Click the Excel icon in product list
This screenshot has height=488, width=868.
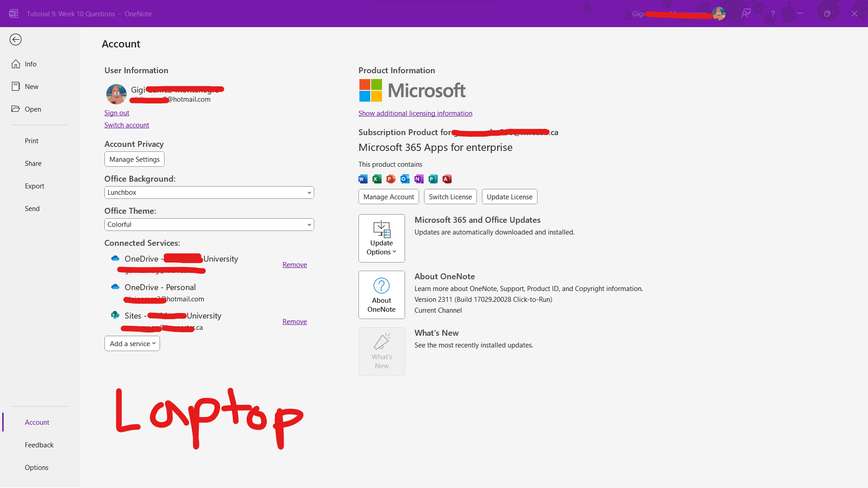pos(377,179)
